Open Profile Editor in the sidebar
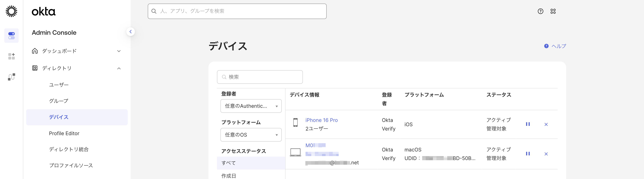The height and width of the screenshot is (179, 644). tap(64, 133)
